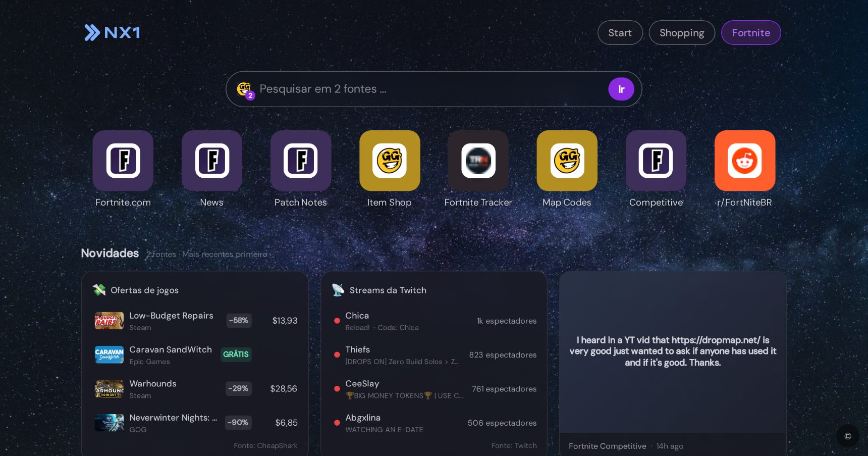Open the Caravan SandWitch game thumbnail
This screenshot has height=456, width=868.
[109, 354]
